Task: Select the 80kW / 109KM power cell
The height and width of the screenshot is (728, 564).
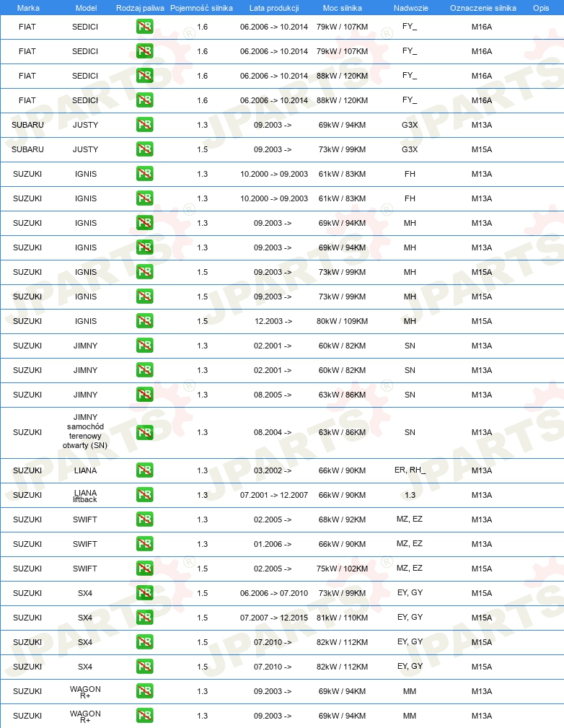Action: 342,321
